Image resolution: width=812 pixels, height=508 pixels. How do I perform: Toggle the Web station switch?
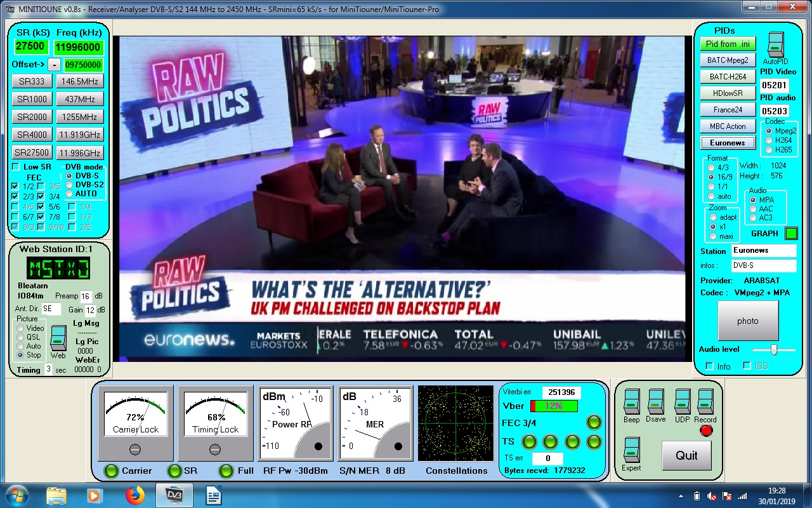pos(58,338)
